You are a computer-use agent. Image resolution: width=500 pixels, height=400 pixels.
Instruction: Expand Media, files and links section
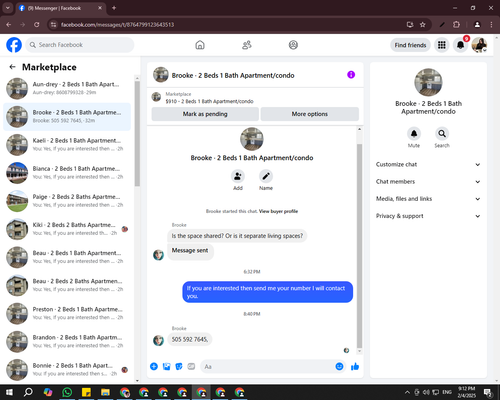(428, 199)
